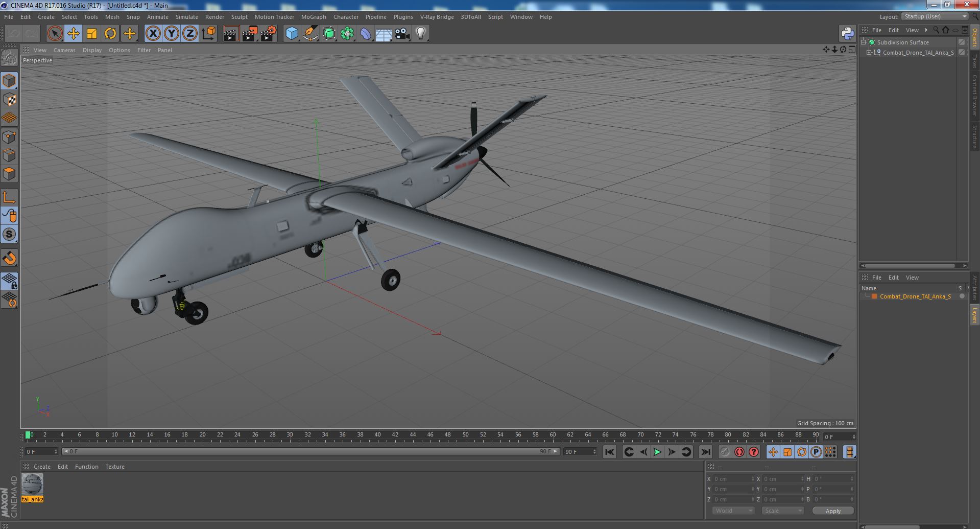Viewport: 980px width, 529px height.
Task: Play the animation forwards
Action: (x=657, y=452)
